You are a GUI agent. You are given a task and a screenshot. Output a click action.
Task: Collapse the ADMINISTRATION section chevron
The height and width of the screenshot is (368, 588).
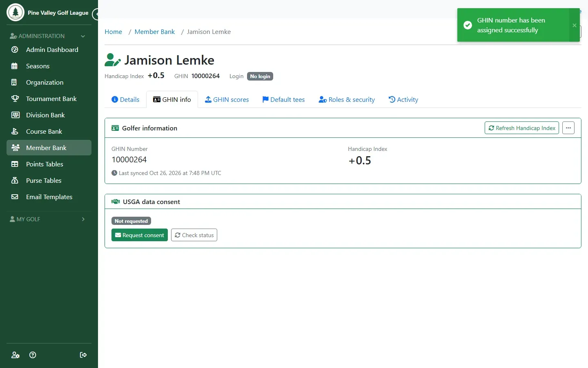(x=83, y=36)
